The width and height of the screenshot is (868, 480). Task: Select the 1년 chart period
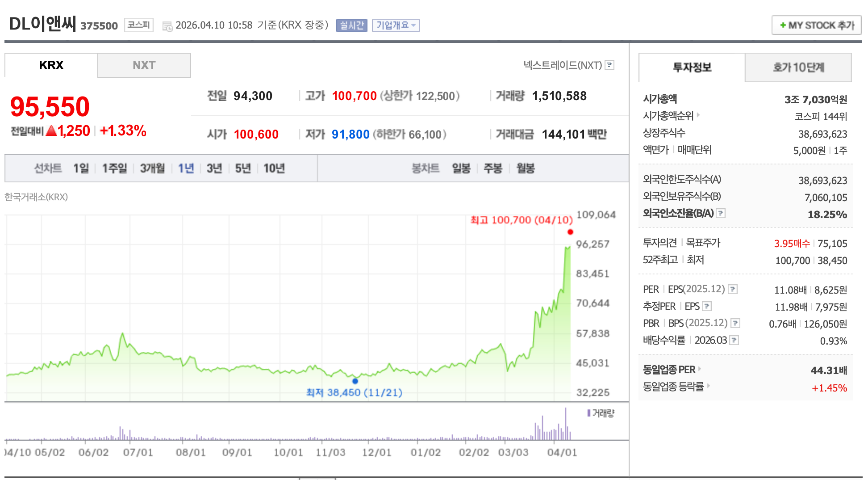point(186,168)
